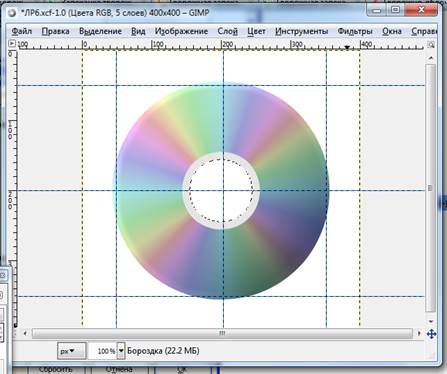Open the Фильтры menu
This screenshot has height=374, width=447.
tap(355, 31)
